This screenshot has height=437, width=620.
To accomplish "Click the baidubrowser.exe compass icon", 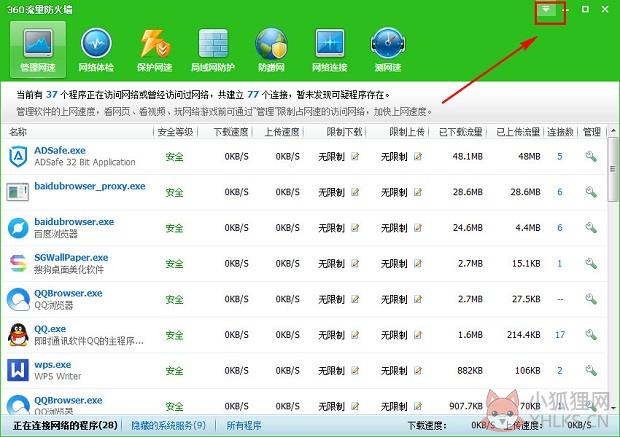I will (18, 228).
